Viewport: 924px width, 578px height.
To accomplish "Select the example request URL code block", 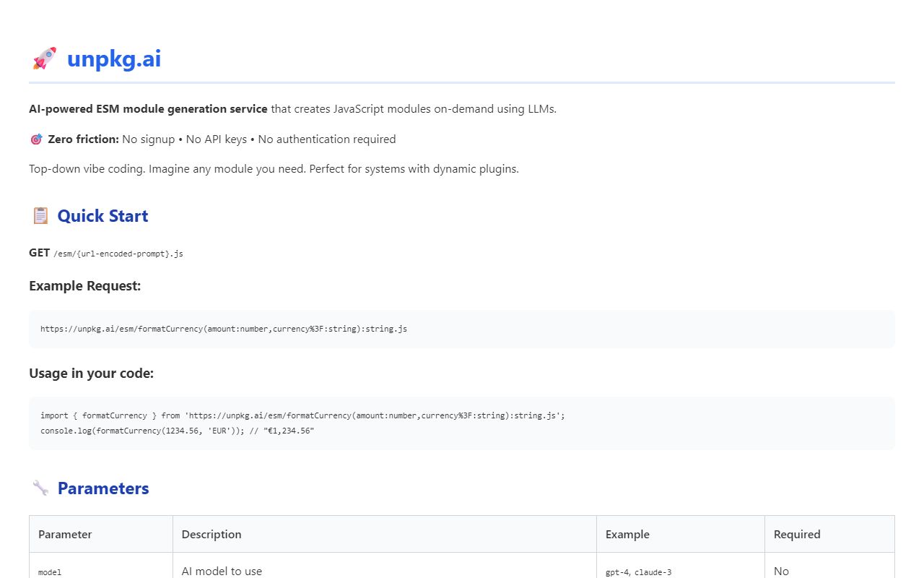I will (x=224, y=329).
